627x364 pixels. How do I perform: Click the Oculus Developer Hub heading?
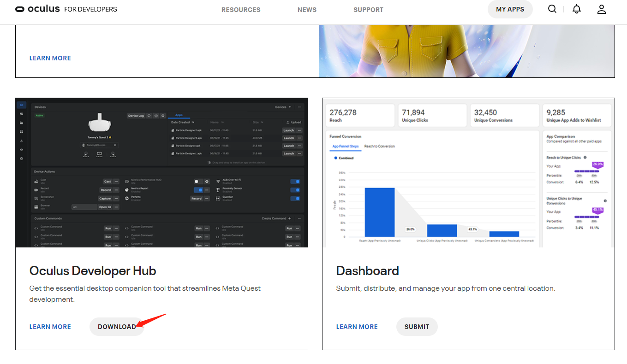(93, 270)
